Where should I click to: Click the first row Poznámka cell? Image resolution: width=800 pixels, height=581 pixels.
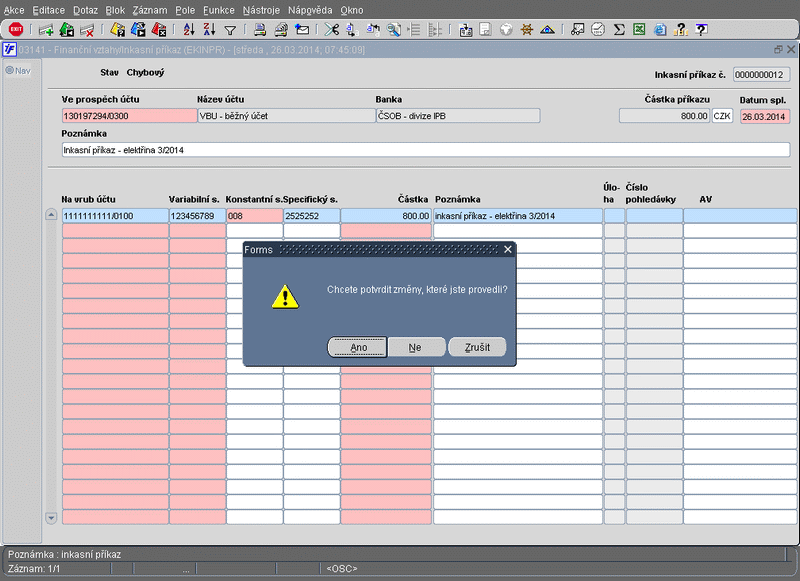(518, 216)
